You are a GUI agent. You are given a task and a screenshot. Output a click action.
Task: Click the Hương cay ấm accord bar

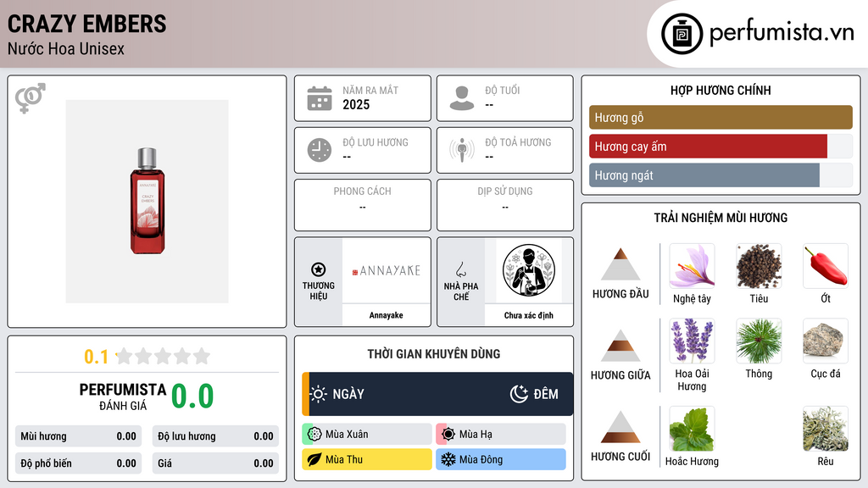point(721,146)
